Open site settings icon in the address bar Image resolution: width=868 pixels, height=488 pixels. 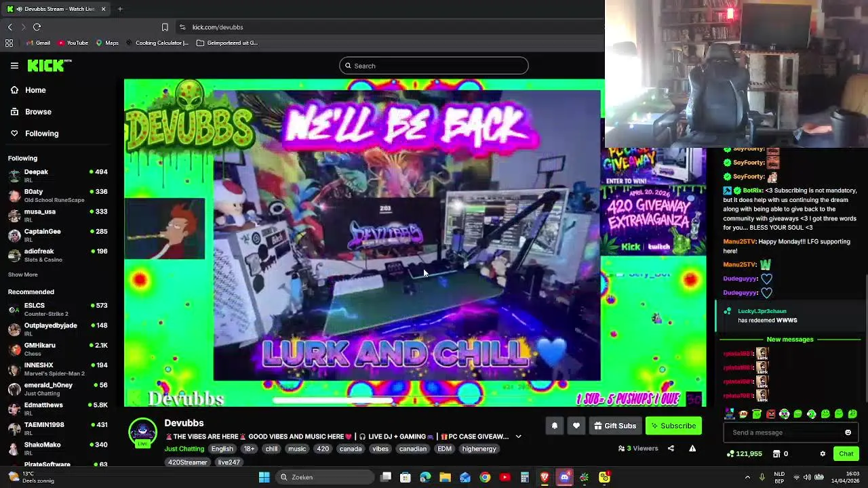(x=182, y=27)
